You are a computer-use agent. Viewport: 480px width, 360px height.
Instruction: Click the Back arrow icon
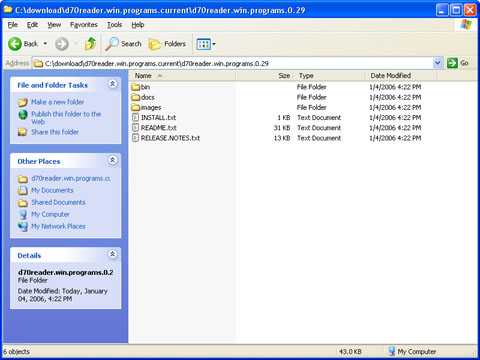15,44
